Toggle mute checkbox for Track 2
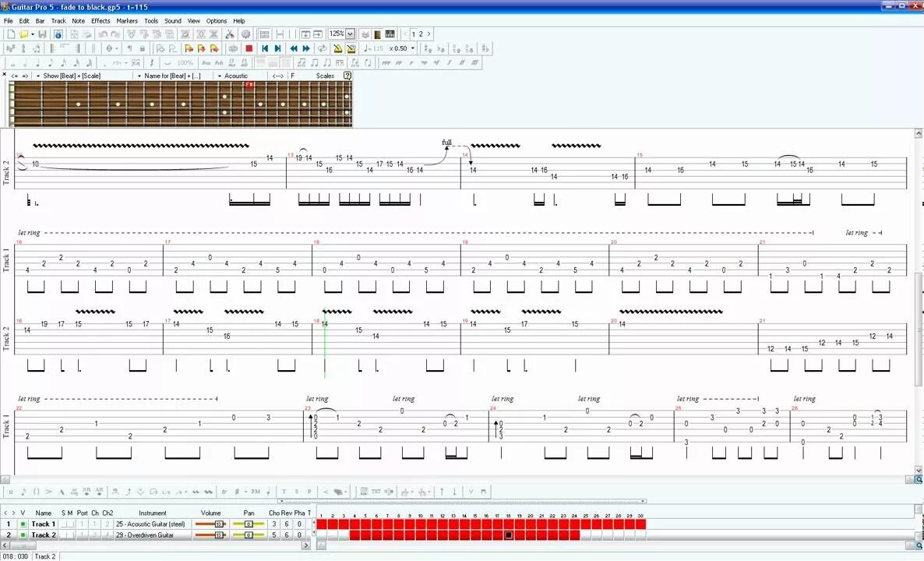This screenshot has height=561, width=924. [71, 535]
